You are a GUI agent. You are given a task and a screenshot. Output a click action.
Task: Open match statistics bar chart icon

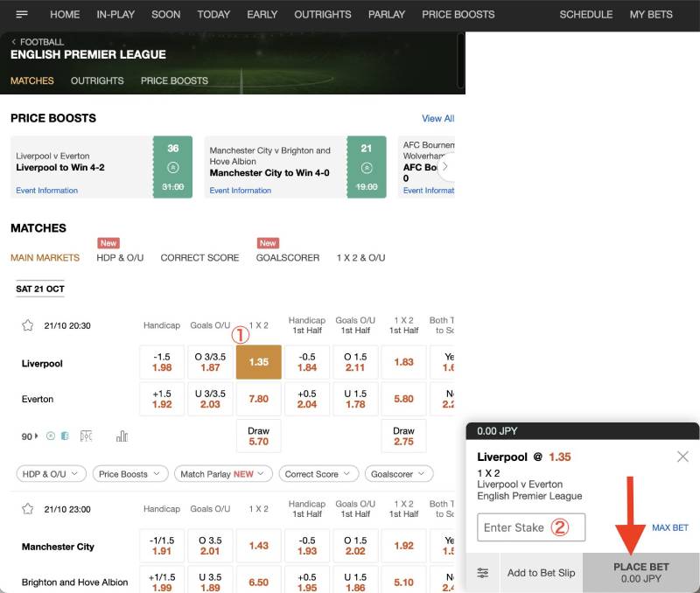tap(122, 436)
